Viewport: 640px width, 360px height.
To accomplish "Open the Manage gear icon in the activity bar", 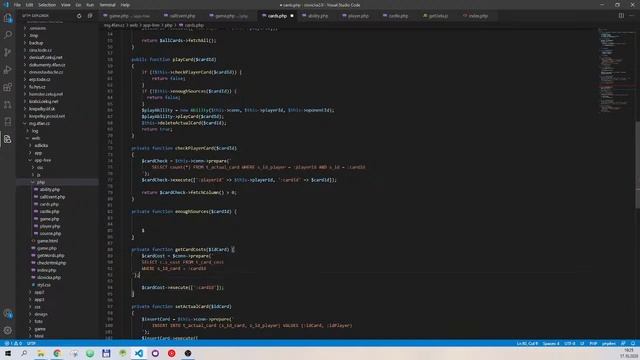I will pos(8,331).
